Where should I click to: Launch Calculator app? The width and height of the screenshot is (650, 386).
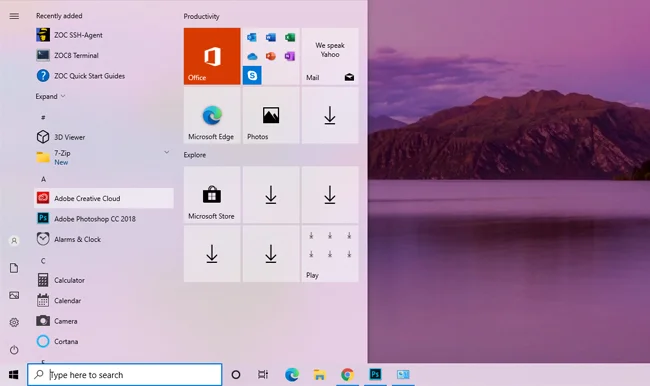tap(104, 280)
